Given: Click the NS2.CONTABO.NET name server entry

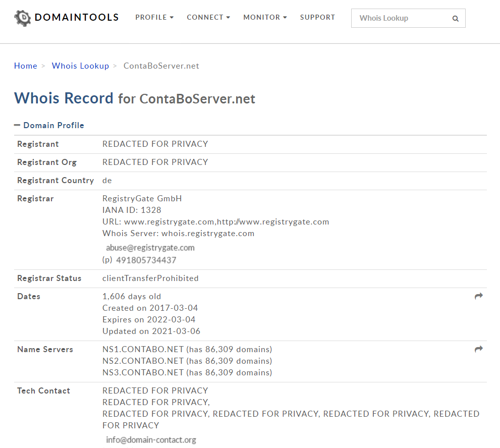Looking at the screenshot, I should click(x=143, y=361).
